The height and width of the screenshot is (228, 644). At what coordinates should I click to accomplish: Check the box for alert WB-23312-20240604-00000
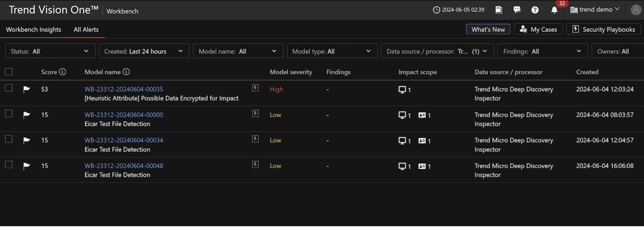click(x=9, y=114)
